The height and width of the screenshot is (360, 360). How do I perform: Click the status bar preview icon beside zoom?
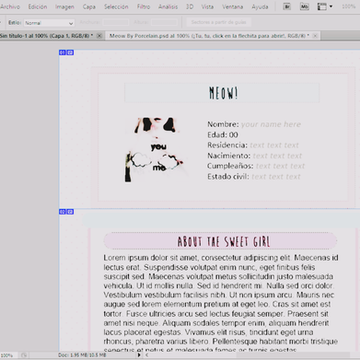(24, 355)
